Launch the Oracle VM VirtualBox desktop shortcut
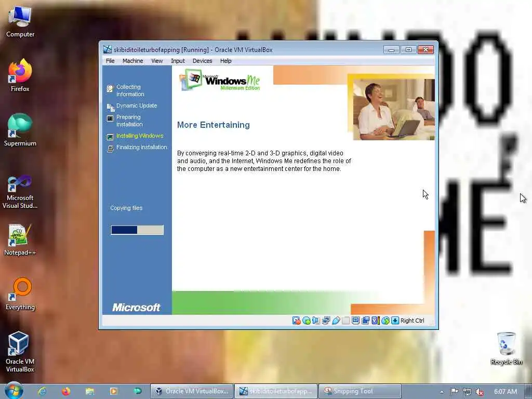 click(20, 352)
